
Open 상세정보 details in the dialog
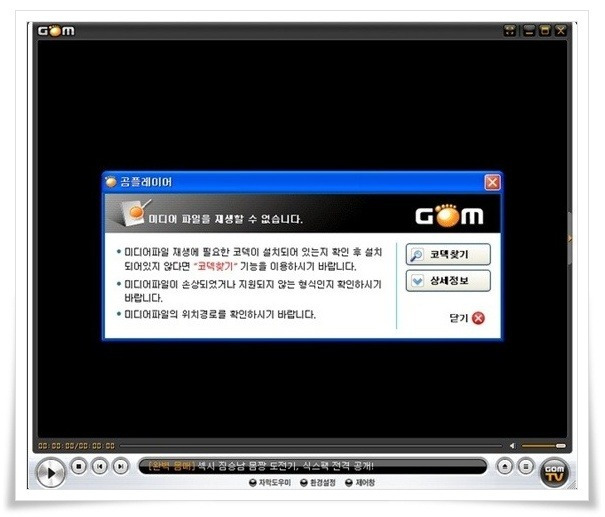click(448, 280)
